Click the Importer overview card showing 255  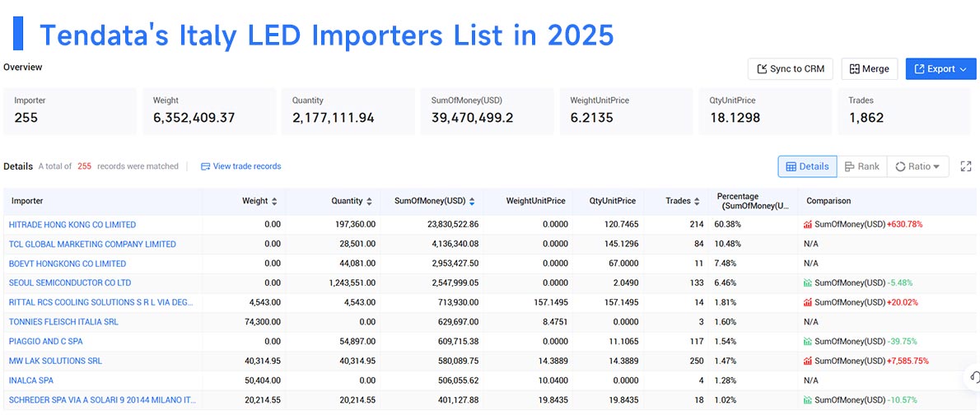(70, 110)
